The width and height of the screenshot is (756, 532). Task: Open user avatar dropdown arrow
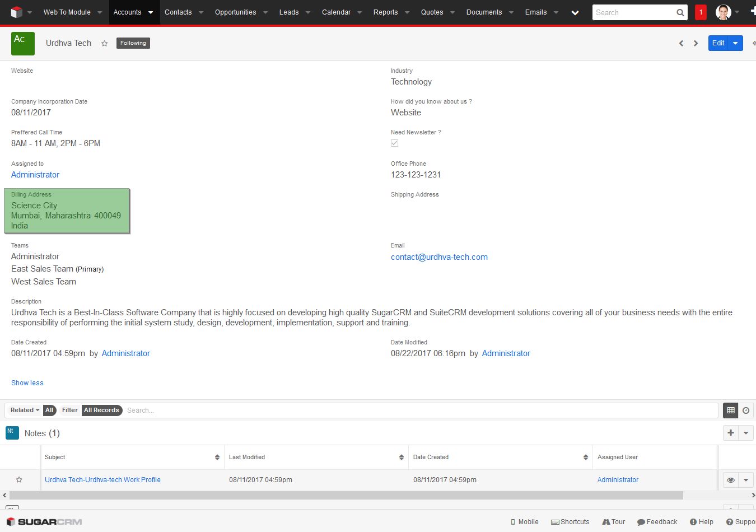[x=737, y=12]
